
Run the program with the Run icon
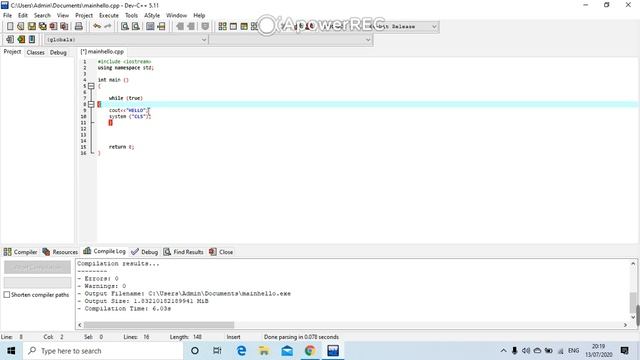point(233,26)
